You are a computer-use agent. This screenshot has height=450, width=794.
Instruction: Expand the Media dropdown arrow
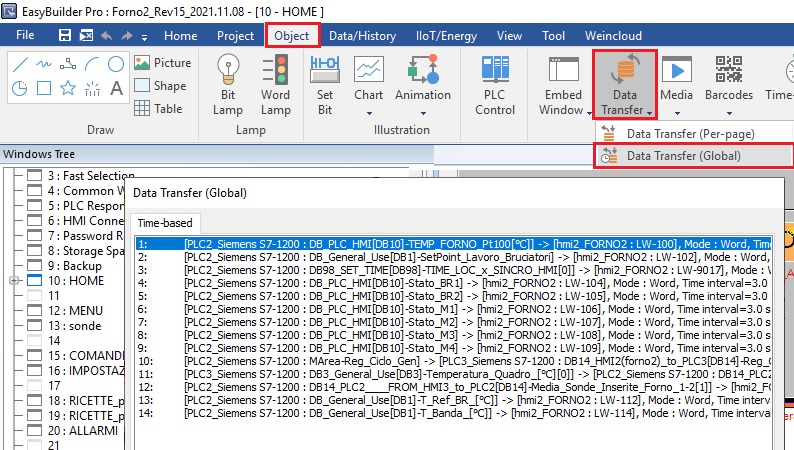click(x=677, y=113)
